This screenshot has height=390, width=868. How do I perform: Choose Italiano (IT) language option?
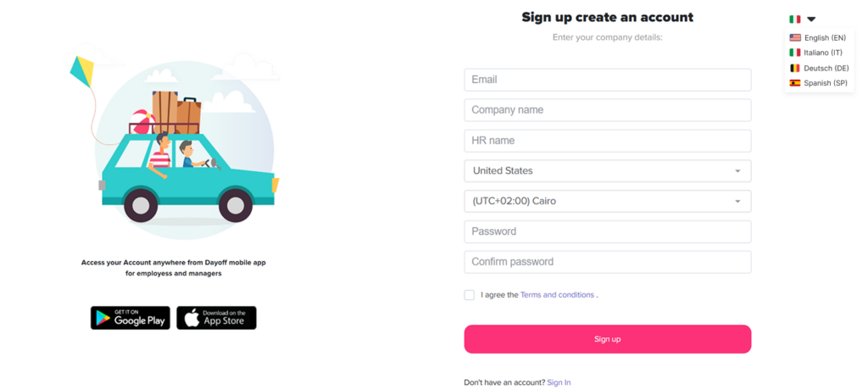823,53
